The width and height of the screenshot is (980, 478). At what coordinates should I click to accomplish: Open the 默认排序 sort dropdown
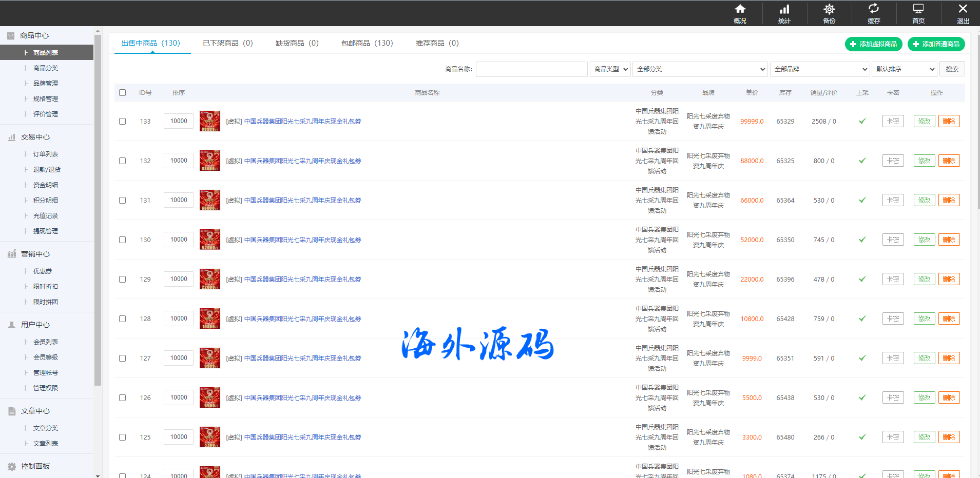click(905, 69)
